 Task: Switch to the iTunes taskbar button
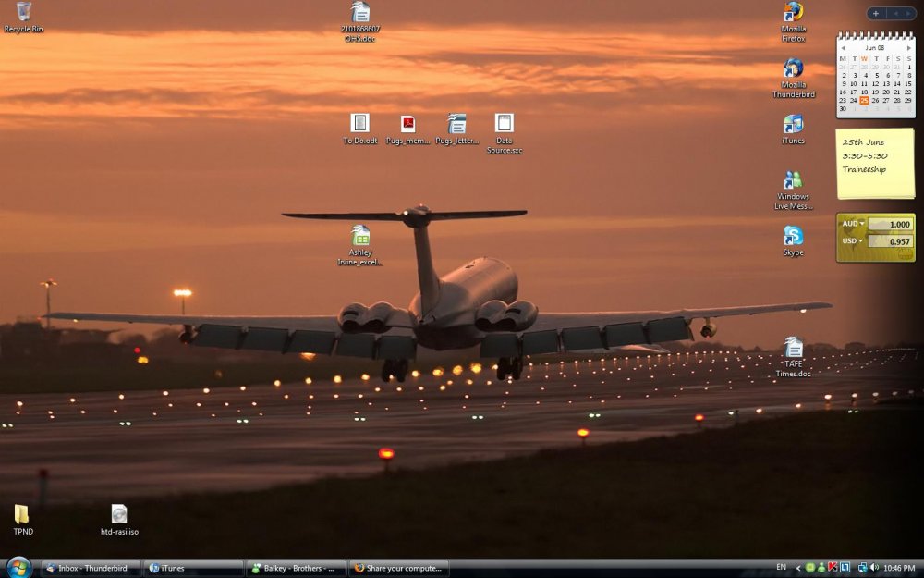coord(194,568)
